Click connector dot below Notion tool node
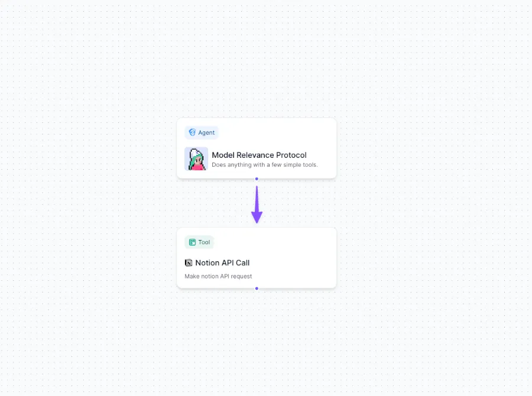The image size is (532, 396). pos(257,288)
